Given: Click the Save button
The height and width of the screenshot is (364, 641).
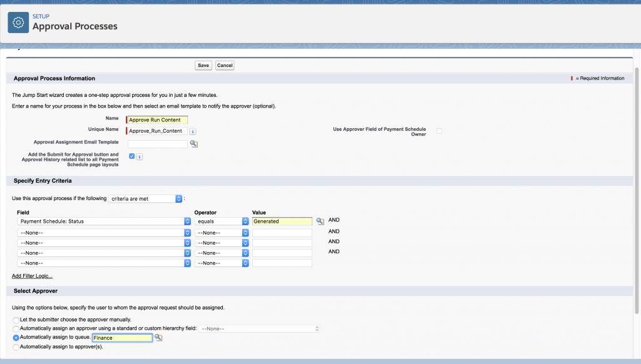Looking at the screenshot, I should pyautogui.click(x=203, y=65).
